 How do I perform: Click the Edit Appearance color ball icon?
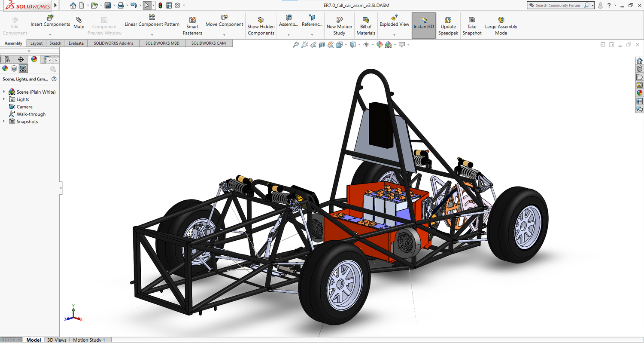[x=380, y=45]
